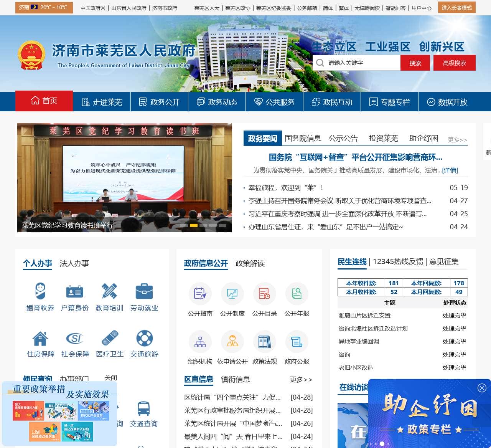This screenshot has height=448, width=491.
Task: Select the 12345热线反馈 tab
Action: [398, 261]
